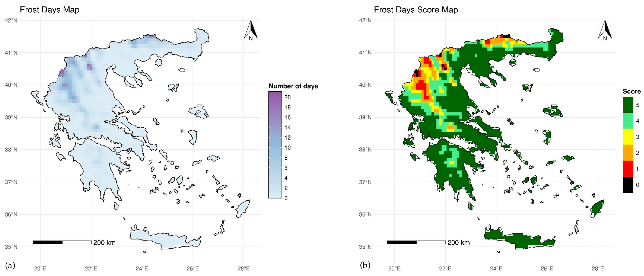The width and height of the screenshot is (644, 276).
Task: Click the red score 1 swatch
Action: [628, 169]
